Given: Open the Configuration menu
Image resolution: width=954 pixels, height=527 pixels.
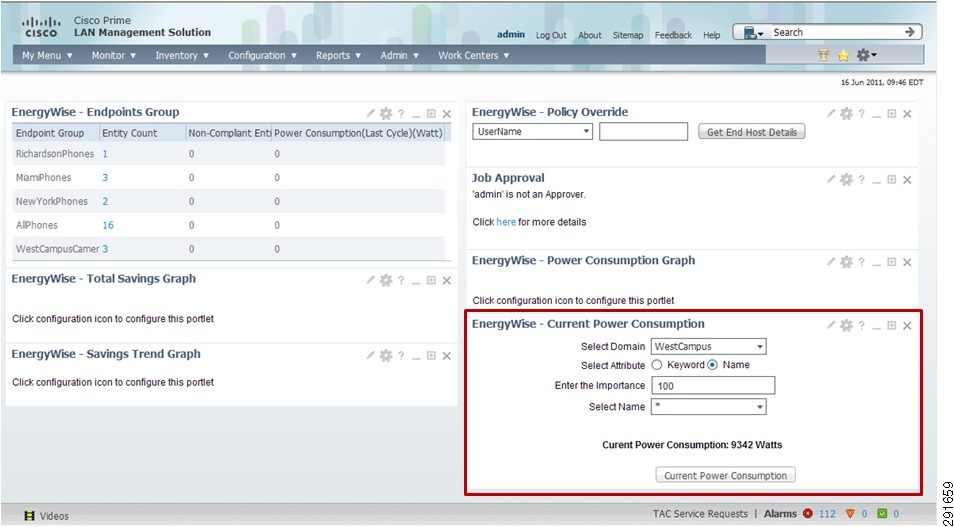Looking at the screenshot, I should coord(262,55).
